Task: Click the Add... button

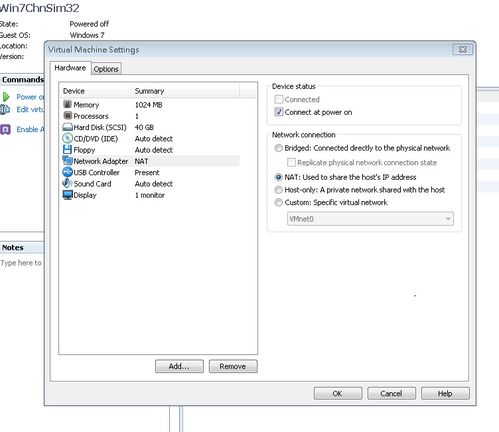Action: [179, 366]
